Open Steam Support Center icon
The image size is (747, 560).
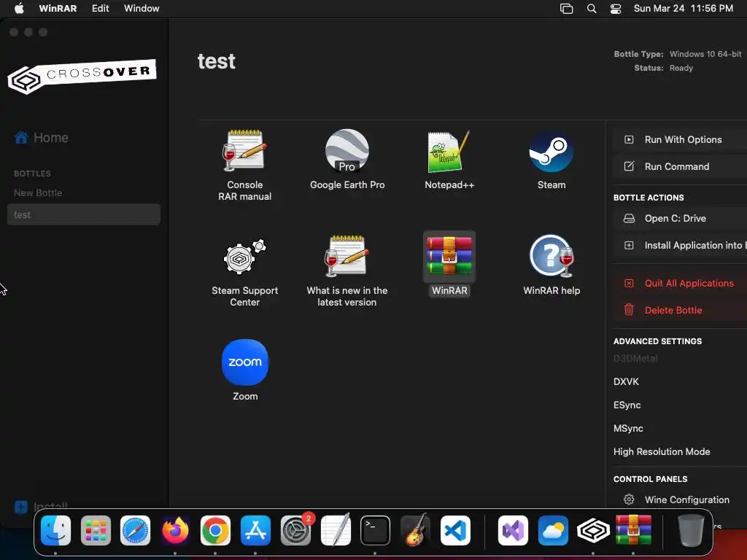point(244,257)
